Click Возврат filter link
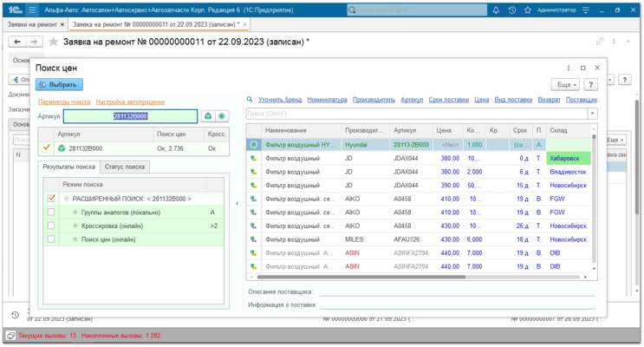Screen dimensions: 644x347 click(x=550, y=100)
